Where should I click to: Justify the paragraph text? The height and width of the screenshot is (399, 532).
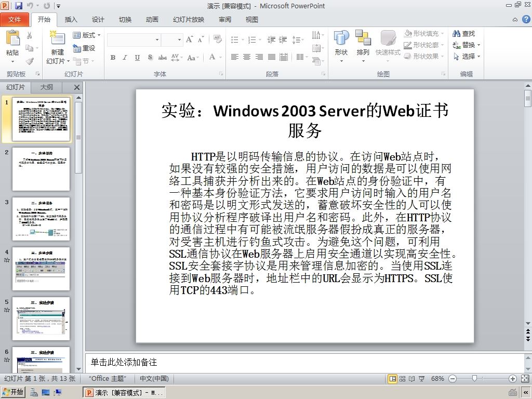point(271,57)
